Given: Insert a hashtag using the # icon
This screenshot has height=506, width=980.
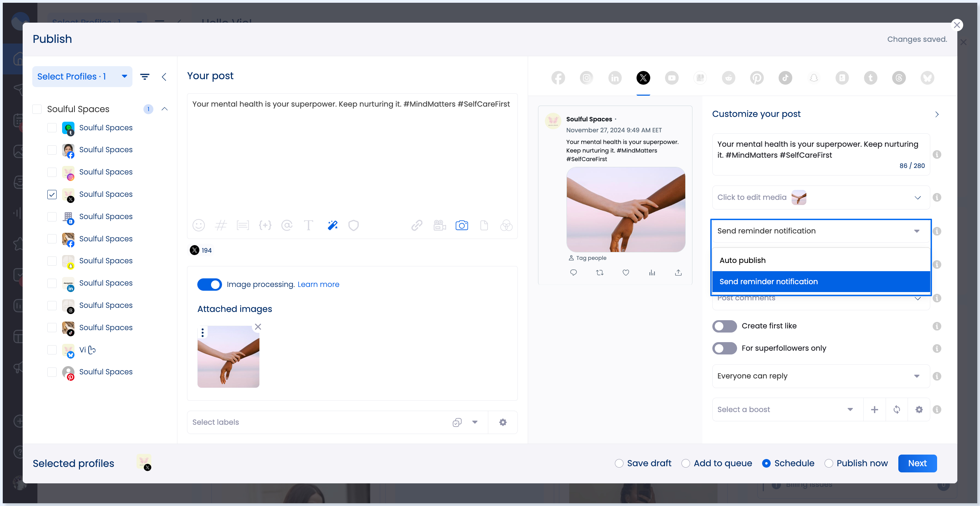Looking at the screenshot, I should (221, 226).
